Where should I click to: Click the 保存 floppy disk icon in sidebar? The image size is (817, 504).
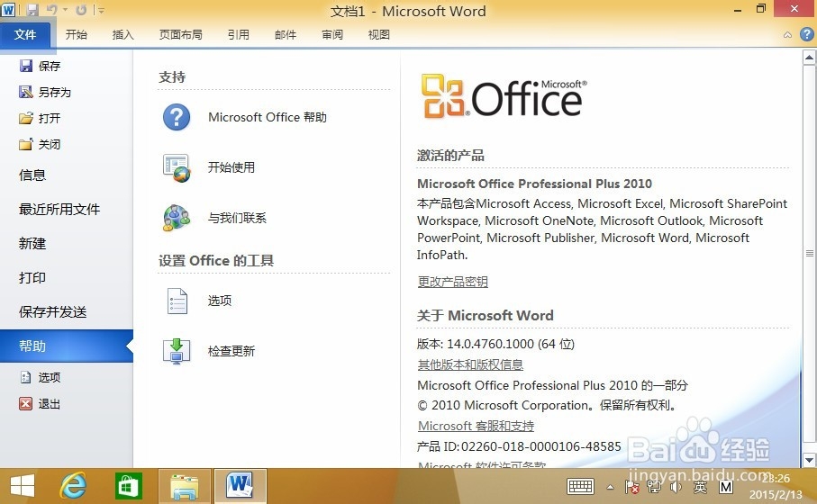click(x=25, y=66)
